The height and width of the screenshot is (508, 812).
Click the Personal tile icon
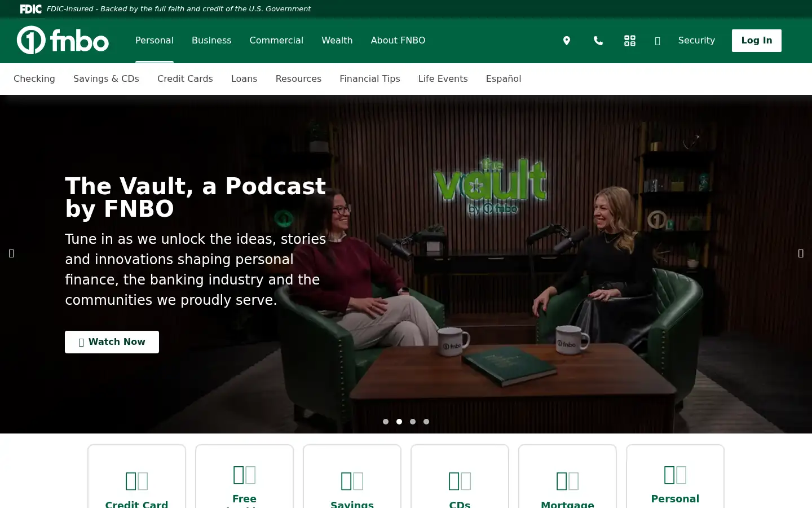point(675,475)
